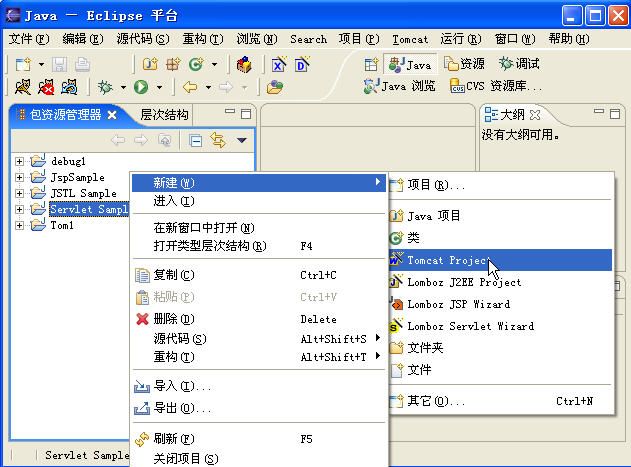Click the New Java Project toolbar icon
631x467 pixels.
click(x=150, y=64)
